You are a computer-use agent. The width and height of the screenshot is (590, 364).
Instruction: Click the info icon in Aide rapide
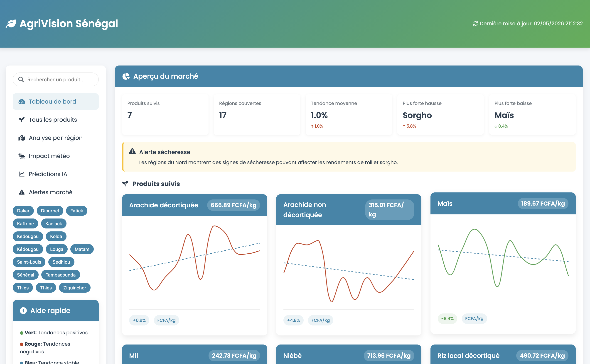coord(23,311)
